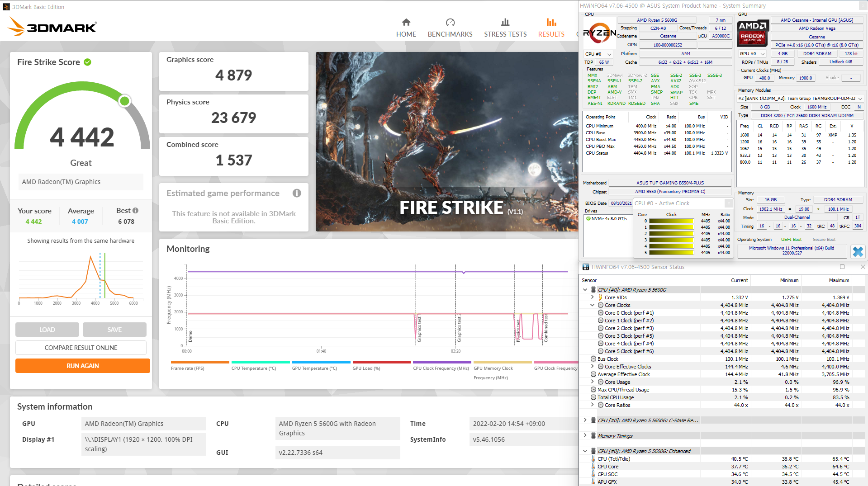The height and width of the screenshot is (486, 868).
Task: Click the thermometer icon beside CPU Core
Action: click(x=593, y=467)
